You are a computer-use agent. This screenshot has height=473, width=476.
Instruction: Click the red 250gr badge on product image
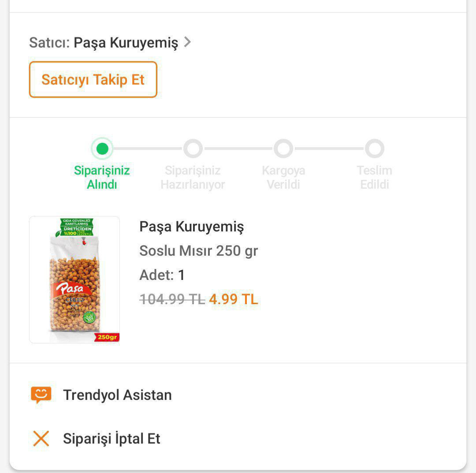coord(106,337)
